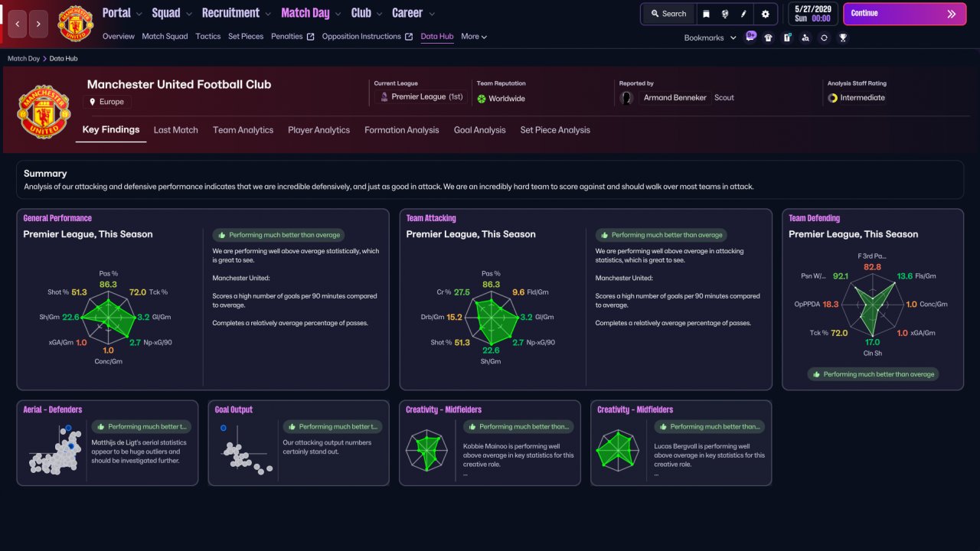Screen dimensions: 980x551
Task: Expand the Career menu
Action: (x=413, y=13)
